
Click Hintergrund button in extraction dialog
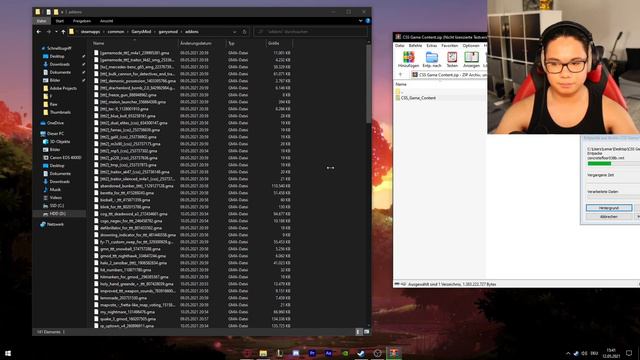coord(609,208)
